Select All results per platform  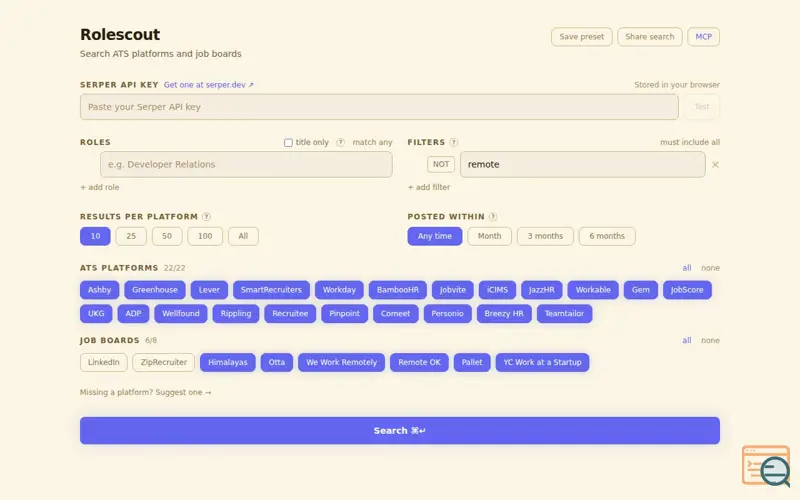243,236
